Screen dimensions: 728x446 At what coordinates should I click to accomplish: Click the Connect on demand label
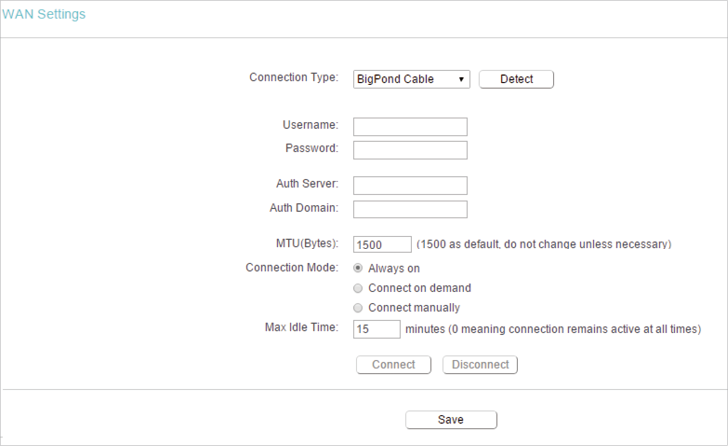point(419,288)
